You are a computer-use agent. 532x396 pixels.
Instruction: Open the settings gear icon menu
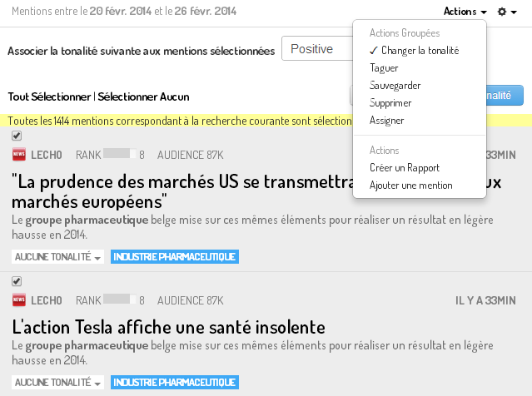coord(507,12)
